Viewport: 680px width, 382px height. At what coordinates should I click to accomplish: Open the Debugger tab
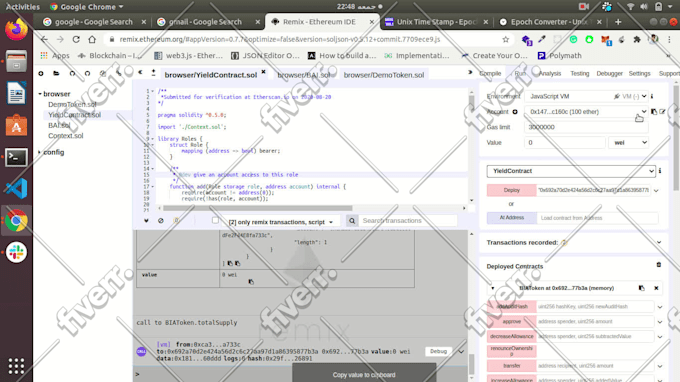pos(609,73)
